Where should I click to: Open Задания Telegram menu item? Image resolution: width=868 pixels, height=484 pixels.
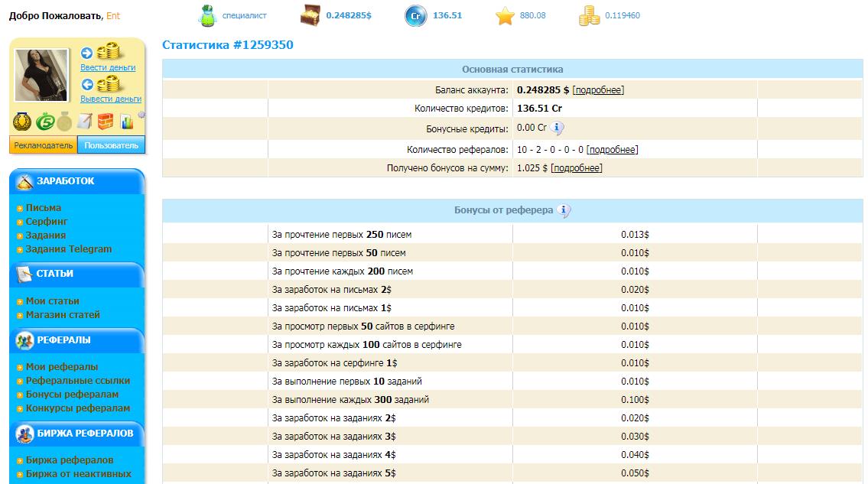click(x=69, y=249)
